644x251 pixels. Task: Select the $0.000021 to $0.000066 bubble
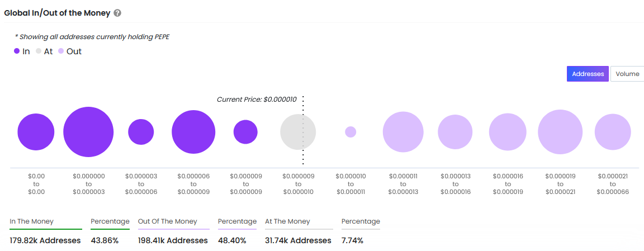point(613,132)
